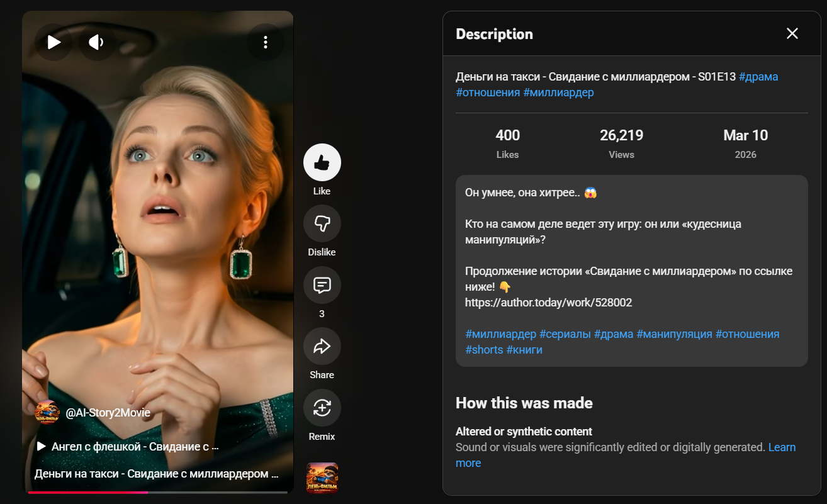This screenshot has width=827, height=504.
Task: Seek using the red video progress bar
Action: (x=158, y=492)
